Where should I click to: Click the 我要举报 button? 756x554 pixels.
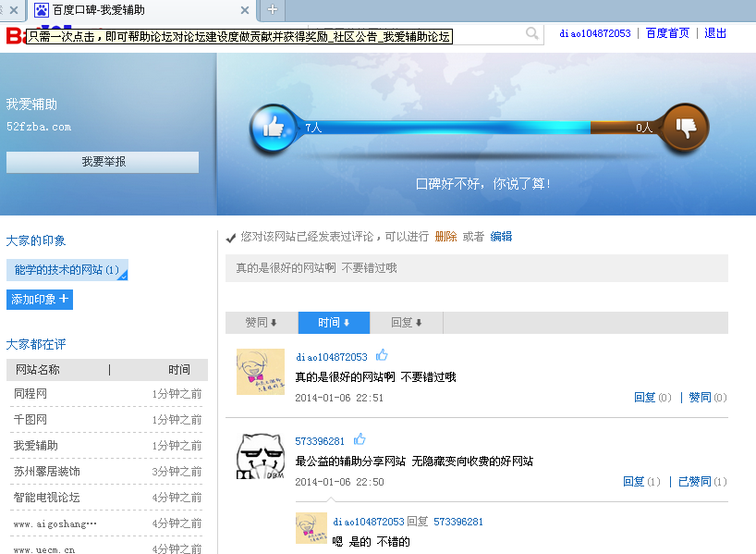103,162
